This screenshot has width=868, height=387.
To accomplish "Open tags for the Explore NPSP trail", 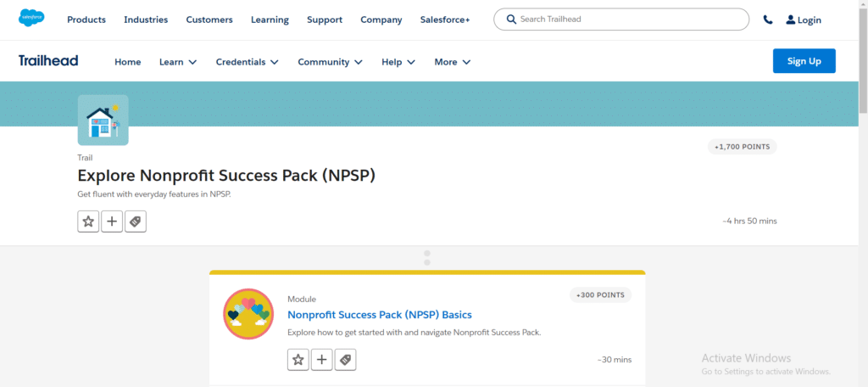I will (x=136, y=222).
